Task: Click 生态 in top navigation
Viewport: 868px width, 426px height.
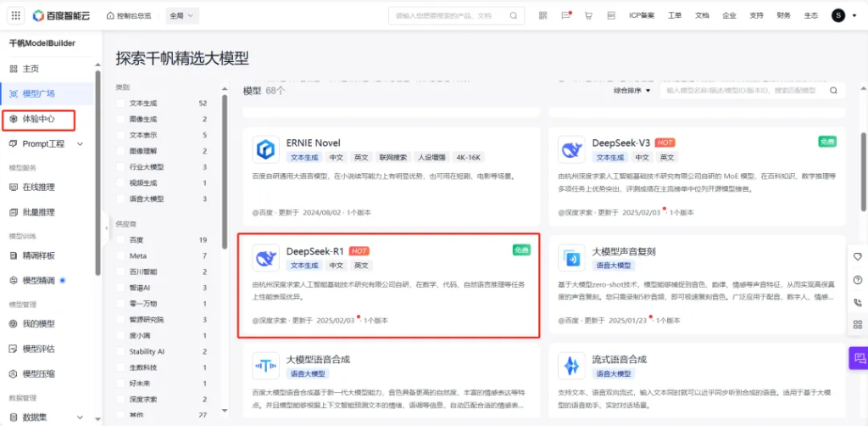Action: [811, 15]
